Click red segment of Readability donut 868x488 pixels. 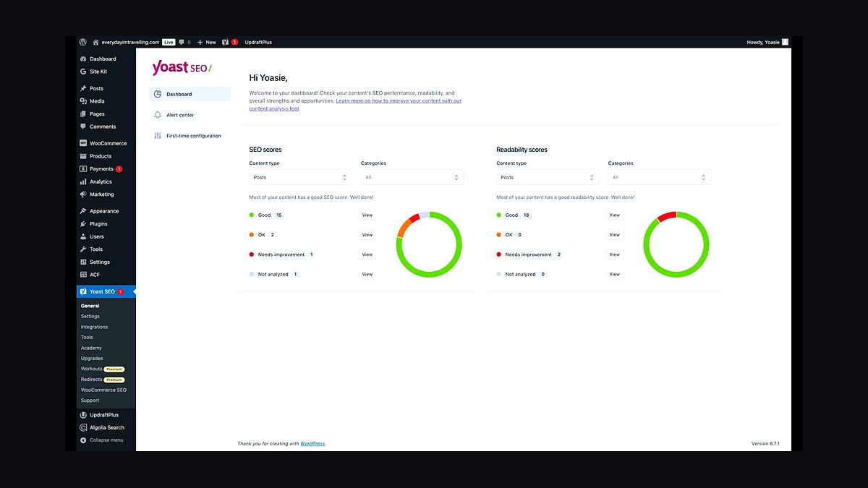666,216
